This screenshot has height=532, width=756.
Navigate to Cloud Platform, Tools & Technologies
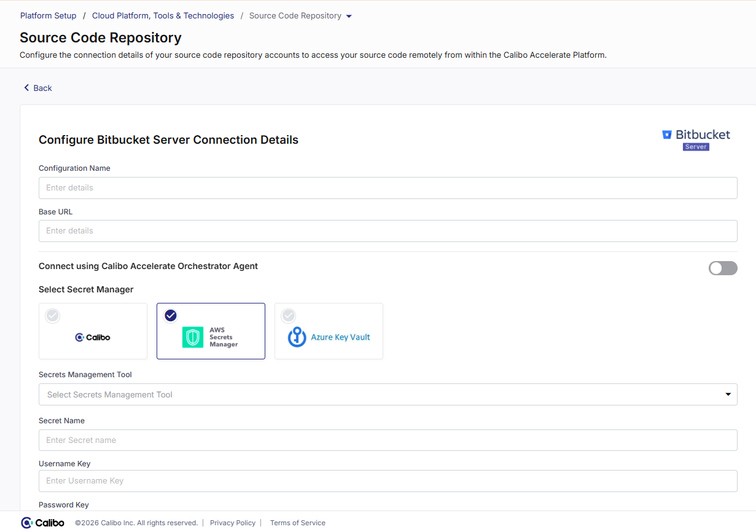pyautogui.click(x=163, y=15)
